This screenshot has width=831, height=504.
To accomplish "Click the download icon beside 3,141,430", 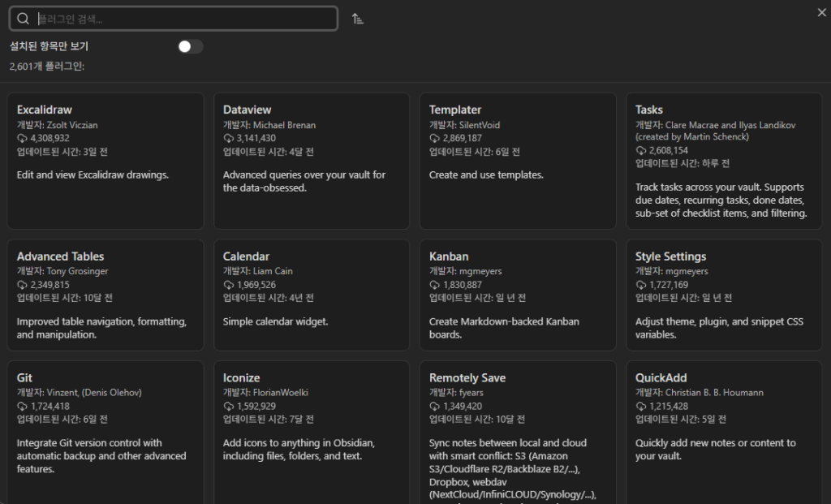I will [x=228, y=138].
